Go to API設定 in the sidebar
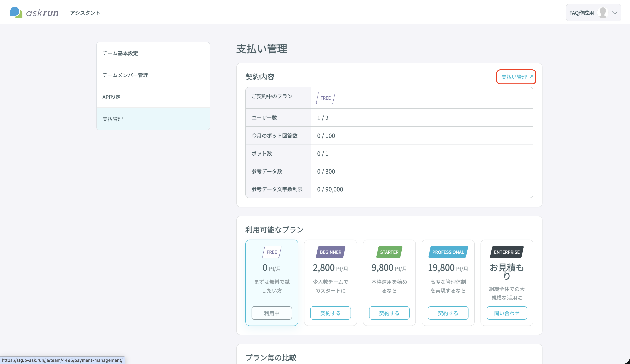 pos(153,97)
